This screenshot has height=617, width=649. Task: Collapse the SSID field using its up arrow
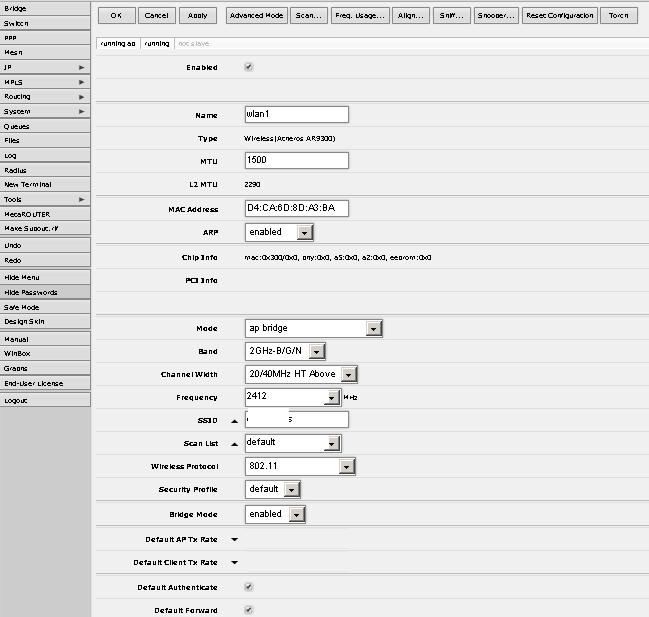234,421
